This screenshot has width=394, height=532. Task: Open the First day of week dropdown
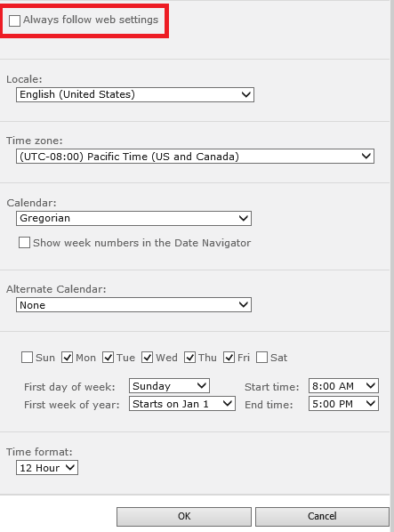169,386
